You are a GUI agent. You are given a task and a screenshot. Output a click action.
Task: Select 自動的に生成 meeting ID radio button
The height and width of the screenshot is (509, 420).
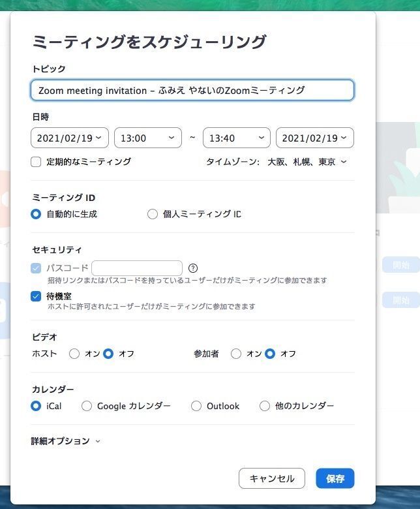(x=36, y=214)
